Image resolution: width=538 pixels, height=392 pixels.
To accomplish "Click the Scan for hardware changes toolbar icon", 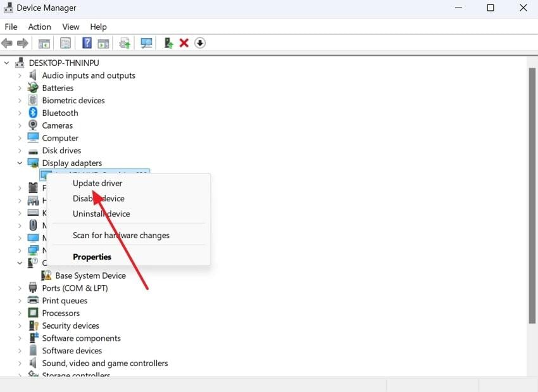I will coord(124,42).
